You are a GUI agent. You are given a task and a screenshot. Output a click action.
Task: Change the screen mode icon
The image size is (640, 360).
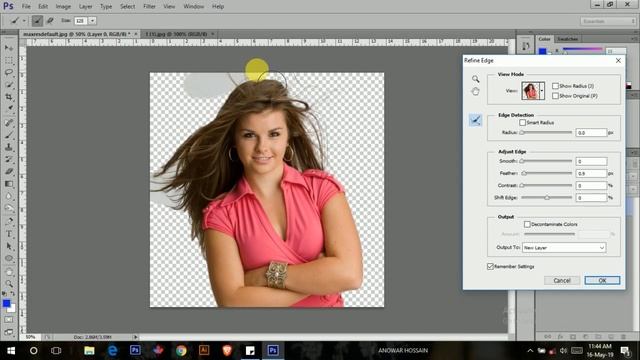pyautogui.click(x=9, y=332)
